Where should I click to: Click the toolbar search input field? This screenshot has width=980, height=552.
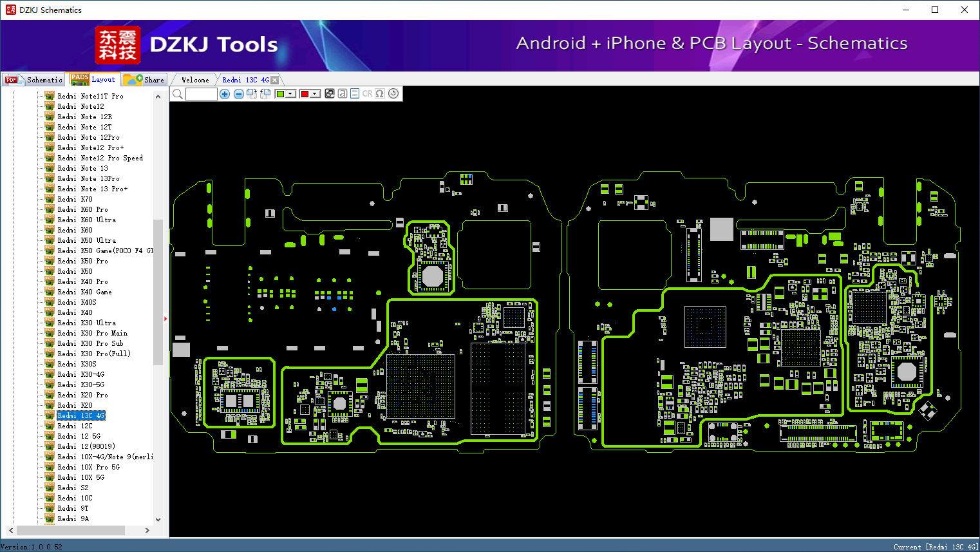pos(202,94)
